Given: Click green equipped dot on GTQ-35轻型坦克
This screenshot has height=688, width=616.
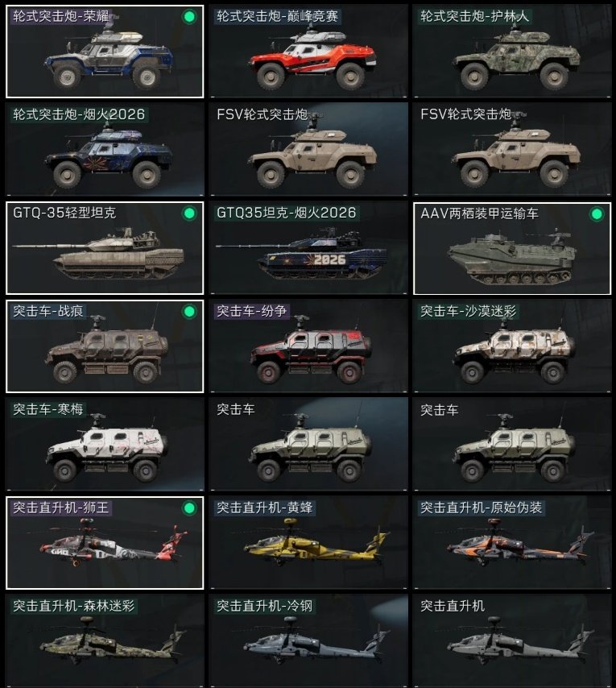Looking at the screenshot, I should click(x=189, y=213).
